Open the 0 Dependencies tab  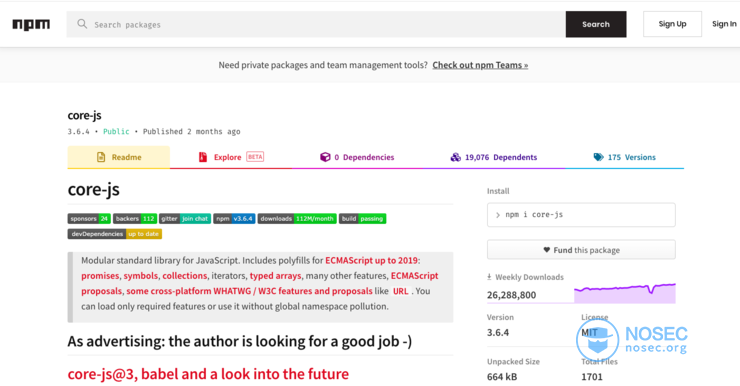pos(357,157)
